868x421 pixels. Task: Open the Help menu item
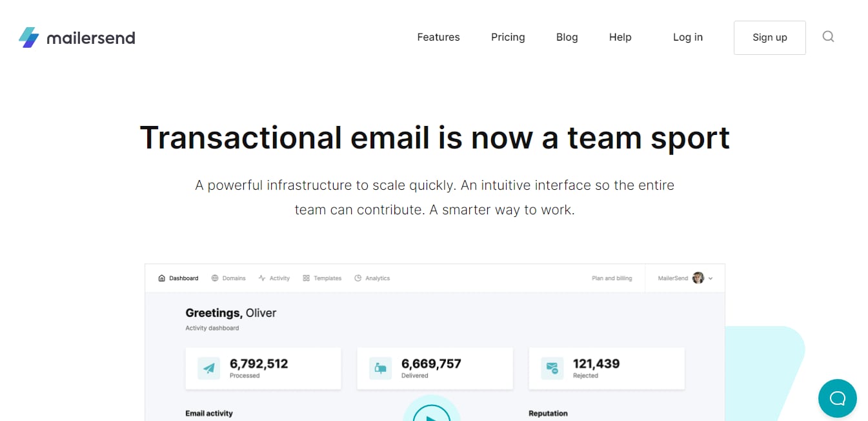point(620,37)
